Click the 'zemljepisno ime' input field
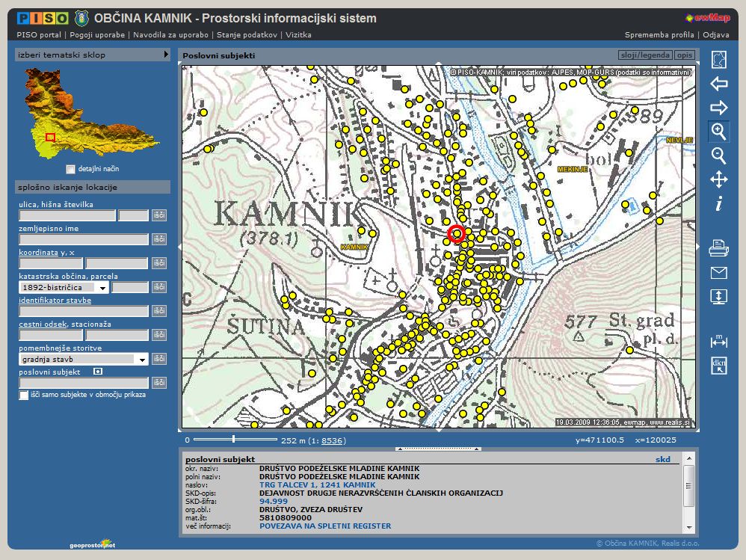The height and width of the screenshot is (560, 746). point(83,239)
